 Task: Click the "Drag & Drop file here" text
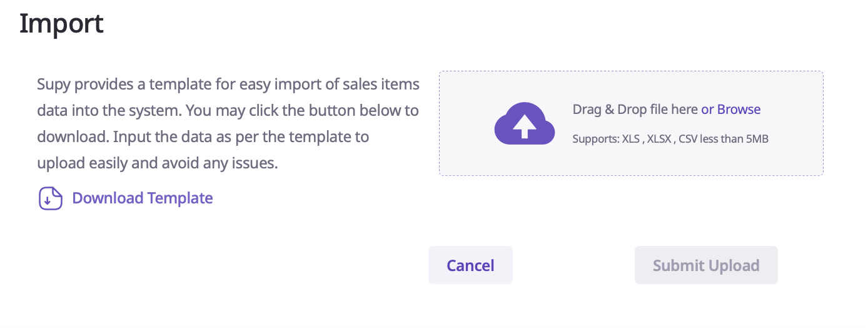click(x=635, y=110)
